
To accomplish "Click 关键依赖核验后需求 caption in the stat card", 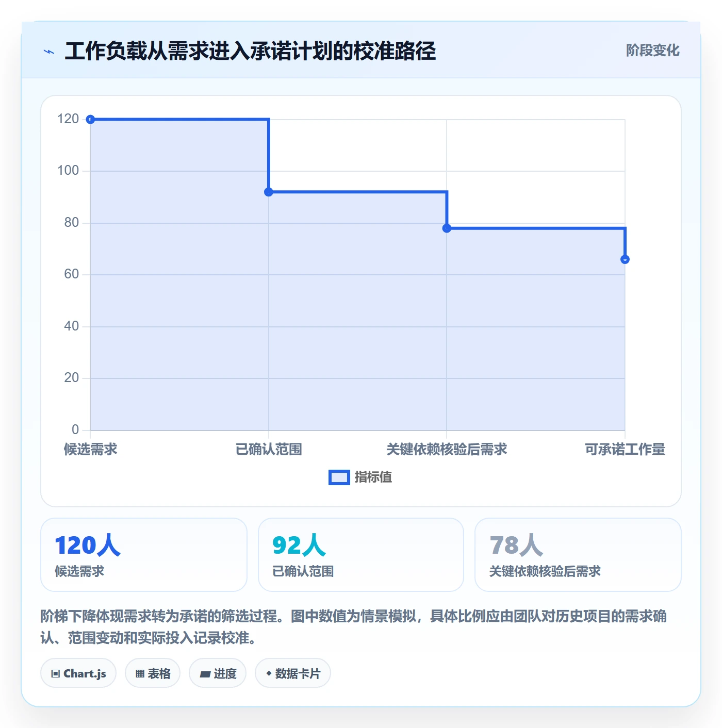I will (x=545, y=571).
